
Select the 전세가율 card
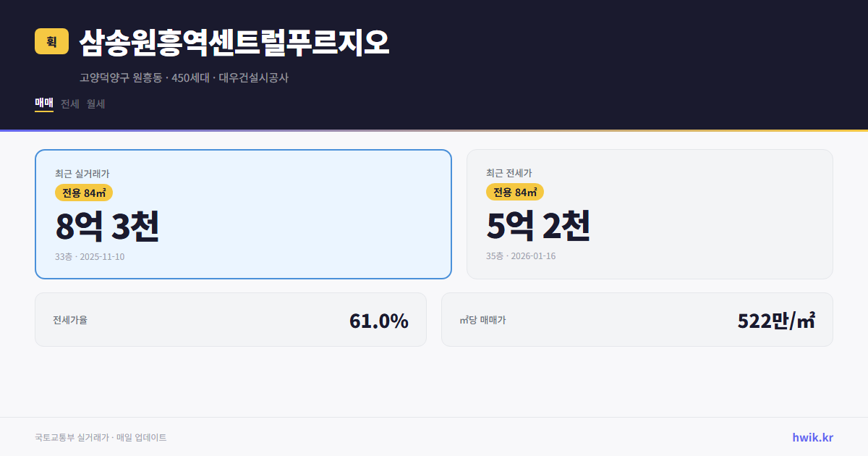pyautogui.click(x=231, y=319)
